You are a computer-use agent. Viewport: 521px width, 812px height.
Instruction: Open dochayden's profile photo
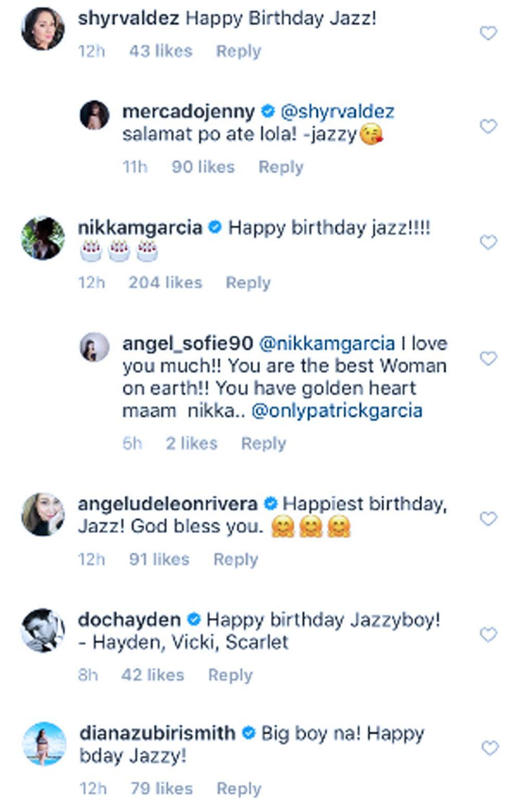pyautogui.click(x=43, y=630)
